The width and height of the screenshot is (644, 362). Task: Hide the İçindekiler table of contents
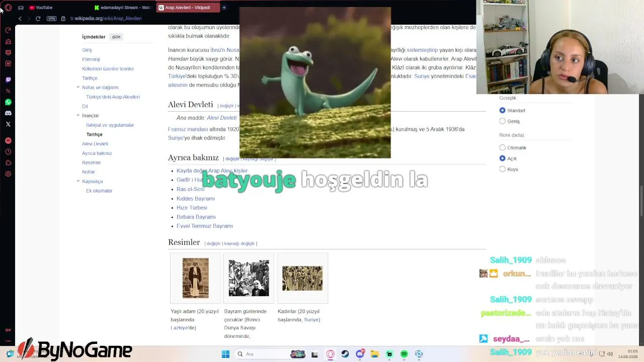(116, 37)
